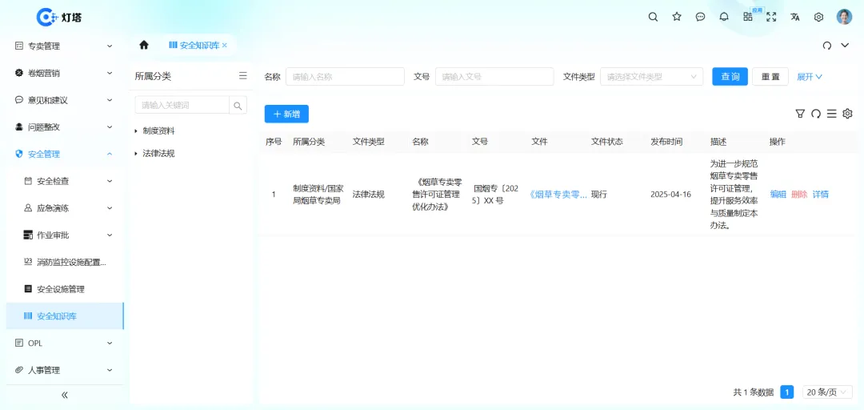Click the 新增 button
The image size is (864, 410).
[x=287, y=114]
